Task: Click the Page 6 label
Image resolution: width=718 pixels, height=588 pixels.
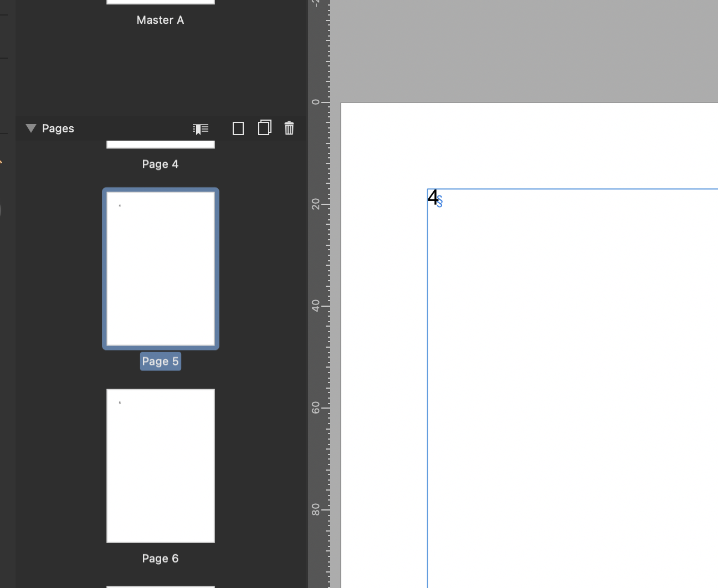Action: tap(160, 558)
